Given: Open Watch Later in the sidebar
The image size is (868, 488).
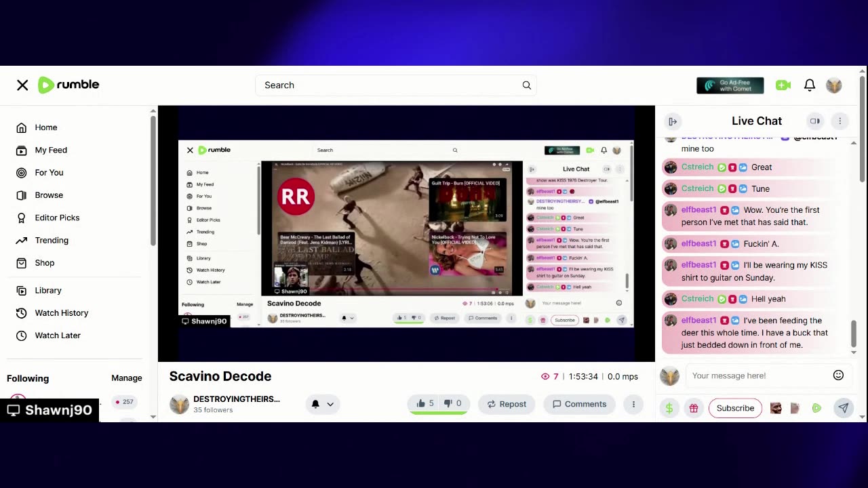Looking at the screenshot, I should 58,335.
